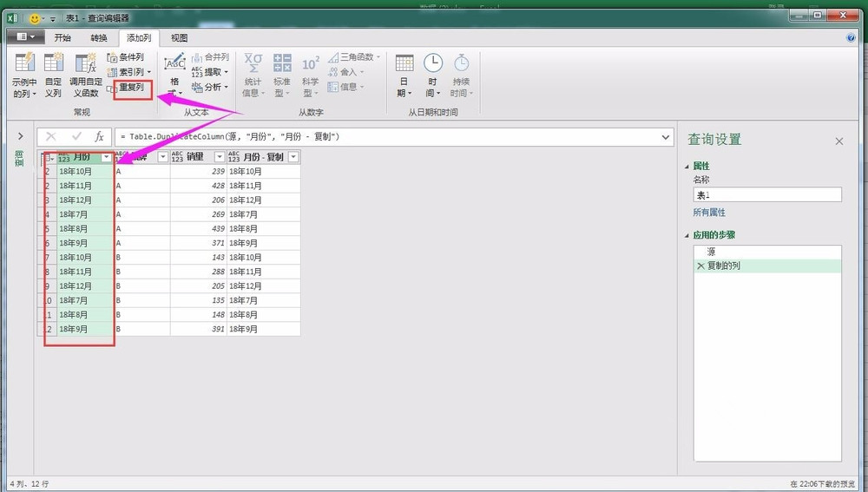Click the '4 列, 12 行' status text
The width and height of the screenshot is (868, 492).
click(30, 483)
